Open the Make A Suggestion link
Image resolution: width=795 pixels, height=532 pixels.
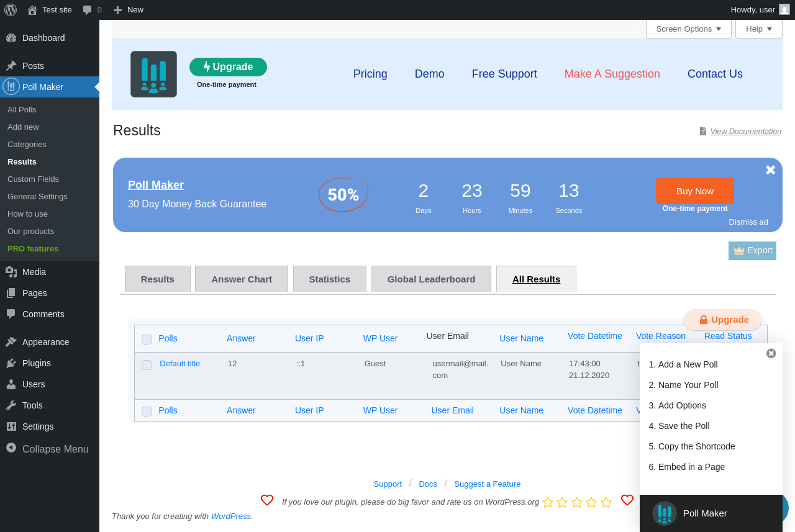(x=612, y=74)
